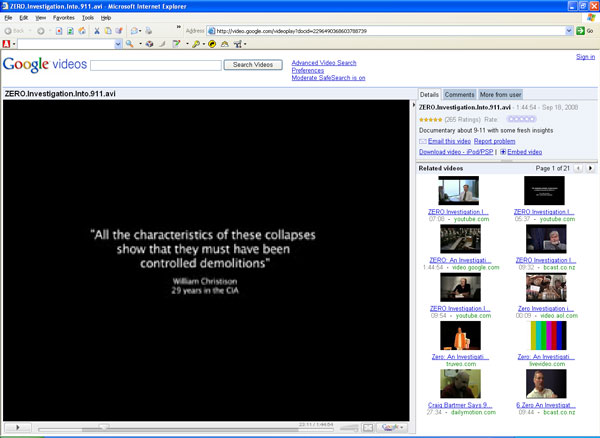Click the envelope icon beside Email this video
Image resolution: width=600 pixels, height=438 pixels.
pyautogui.click(x=423, y=142)
